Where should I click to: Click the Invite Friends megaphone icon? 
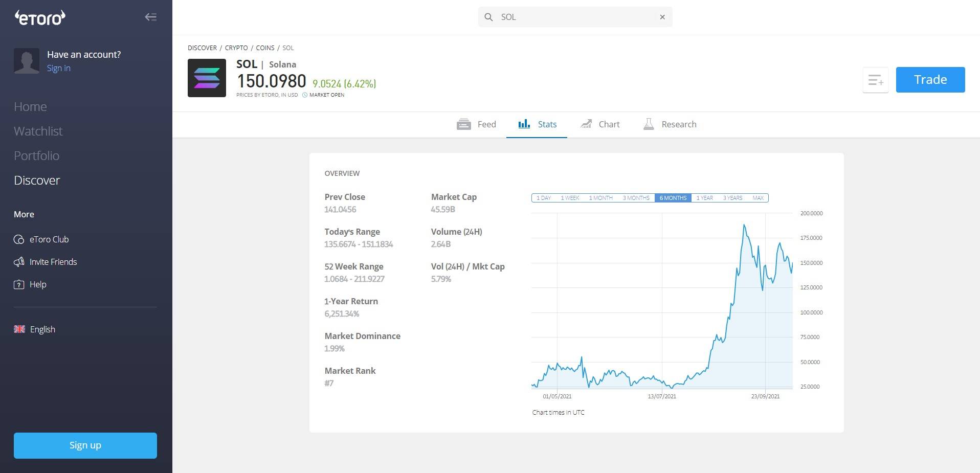(19, 262)
